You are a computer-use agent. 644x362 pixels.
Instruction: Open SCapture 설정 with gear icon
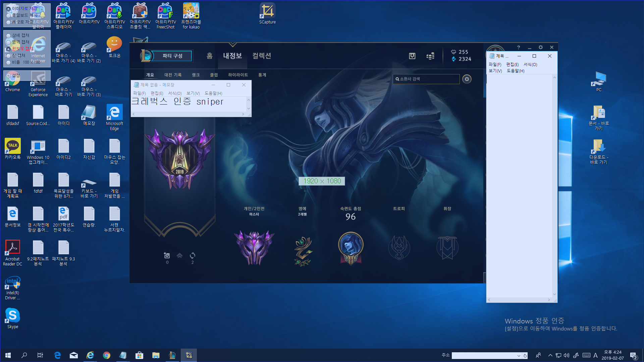click(x=13, y=76)
